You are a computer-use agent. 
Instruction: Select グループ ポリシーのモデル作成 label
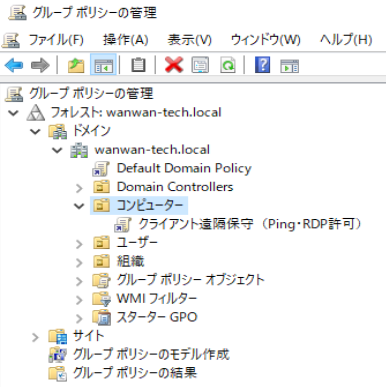(151, 355)
